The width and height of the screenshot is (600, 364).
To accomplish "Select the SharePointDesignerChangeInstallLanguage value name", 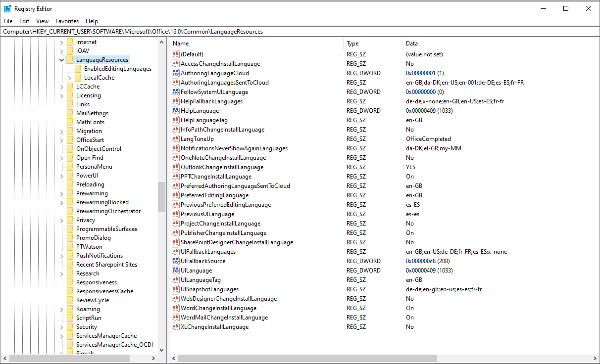I will click(237, 242).
